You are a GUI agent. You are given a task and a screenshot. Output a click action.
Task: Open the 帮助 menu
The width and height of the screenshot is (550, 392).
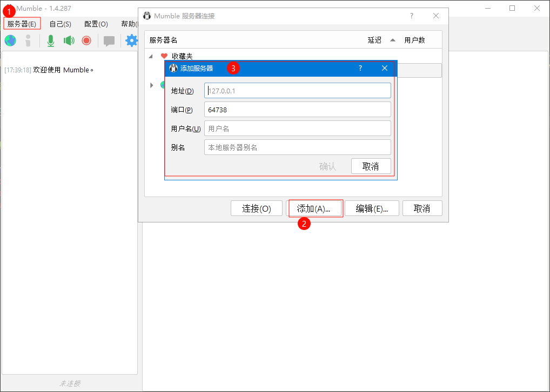(x=129, y=24)
